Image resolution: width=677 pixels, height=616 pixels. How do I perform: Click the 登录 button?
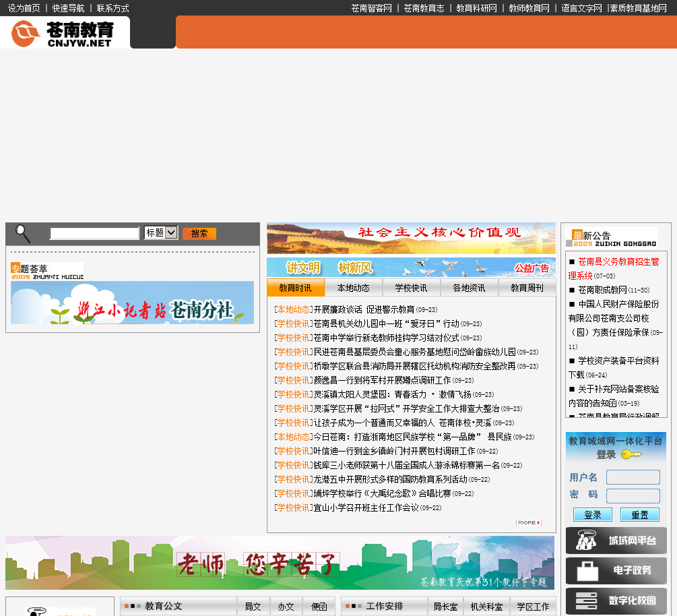[593, 514]
